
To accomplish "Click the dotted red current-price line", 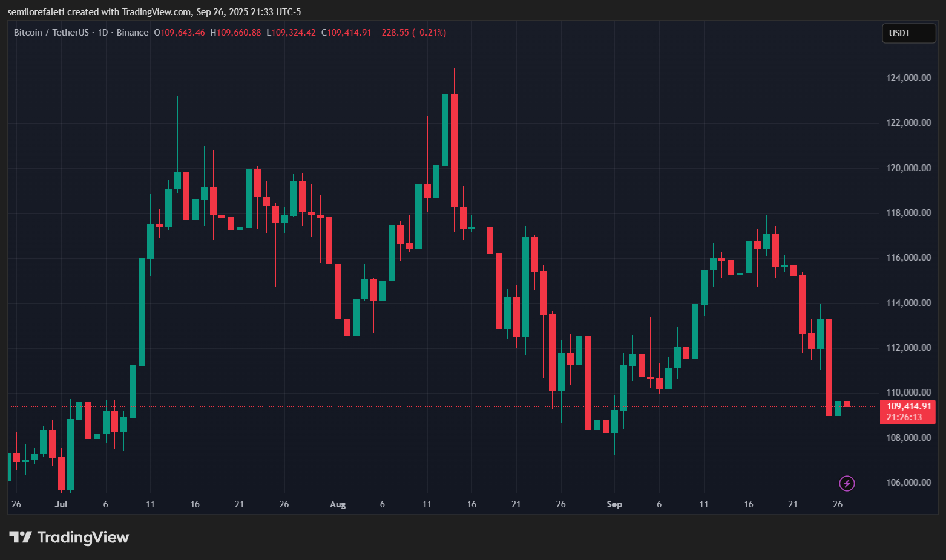I will (x=424, y=406).
